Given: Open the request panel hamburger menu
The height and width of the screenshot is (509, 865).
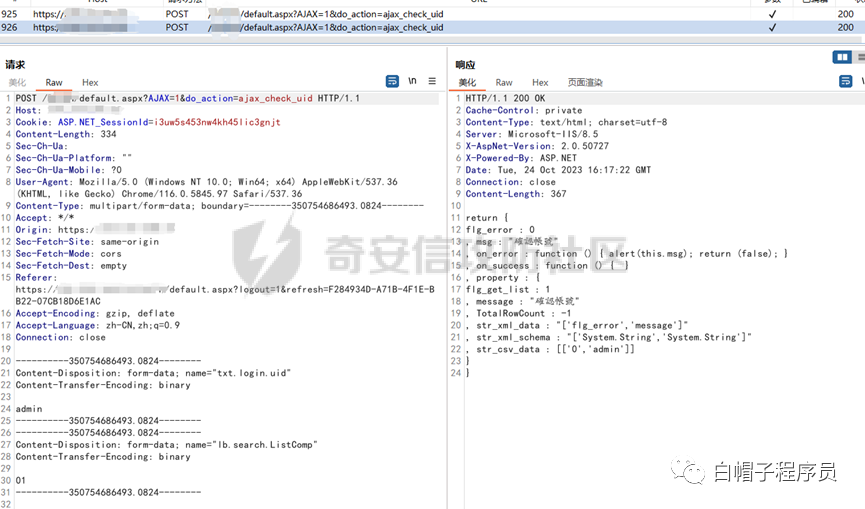Looking at the screenshot, I should (432, 81).
